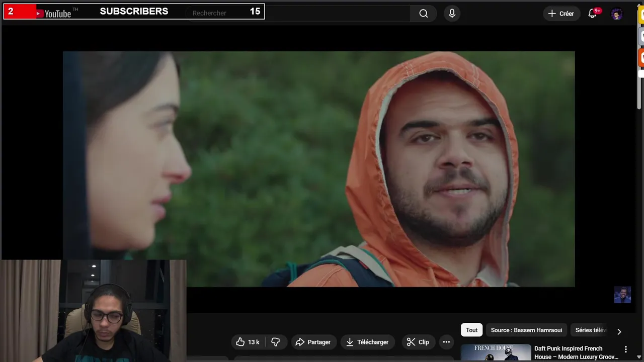Open Daft Punk Inspired French House title
Viewport: 644px width, 362px height.
(576, 352)
